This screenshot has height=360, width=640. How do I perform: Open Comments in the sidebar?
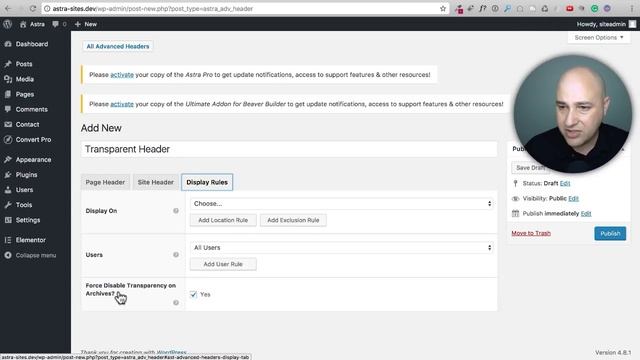[x=32, y=109]
